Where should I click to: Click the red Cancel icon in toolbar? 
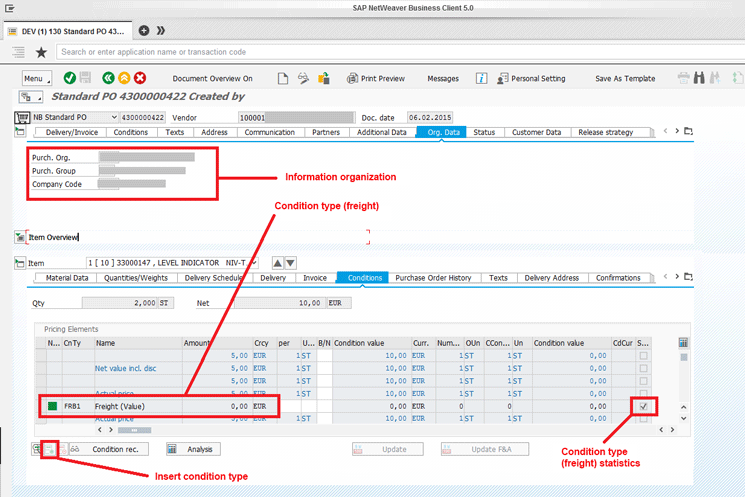pos(140,78)
